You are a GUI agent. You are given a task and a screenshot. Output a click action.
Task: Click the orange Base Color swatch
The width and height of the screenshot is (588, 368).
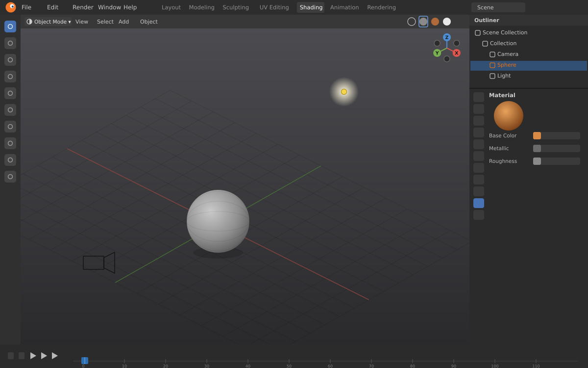(537, 135)
